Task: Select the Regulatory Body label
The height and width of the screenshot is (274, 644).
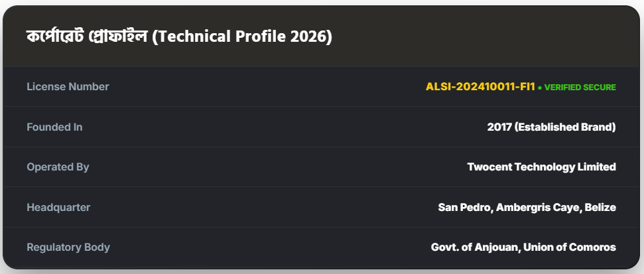Action: click(x=68, y=247)
